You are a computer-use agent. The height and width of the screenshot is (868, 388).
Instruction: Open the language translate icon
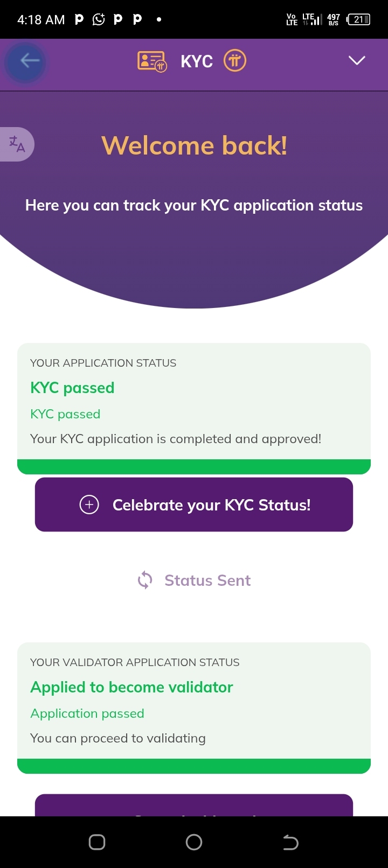point(17,144)
